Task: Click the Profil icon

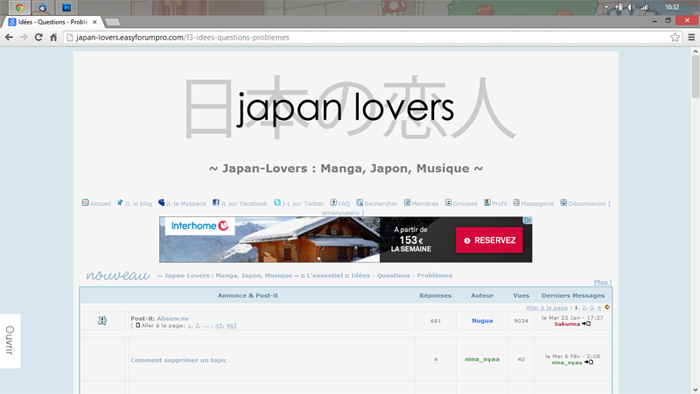Action: point(487,203)
